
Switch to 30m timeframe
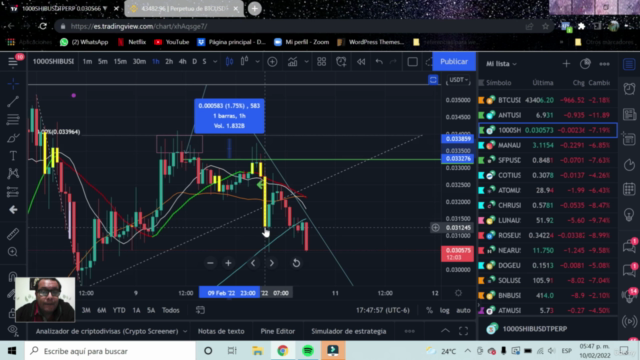(139, 62)
